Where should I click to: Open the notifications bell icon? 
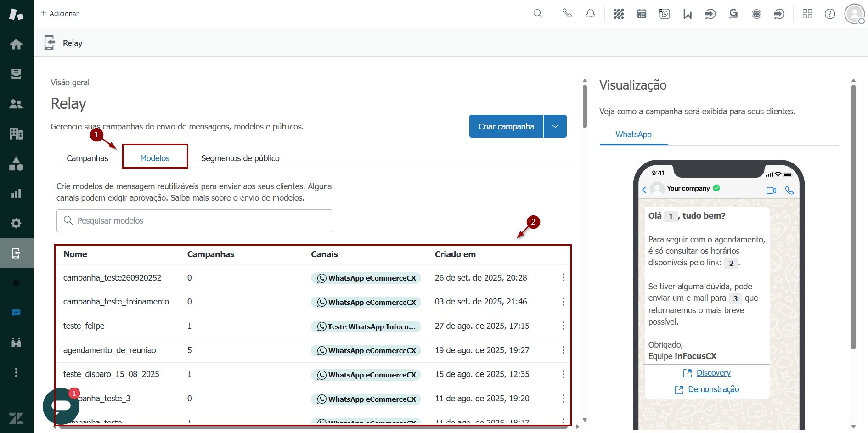pyautogui.click(x=591, y=14)
